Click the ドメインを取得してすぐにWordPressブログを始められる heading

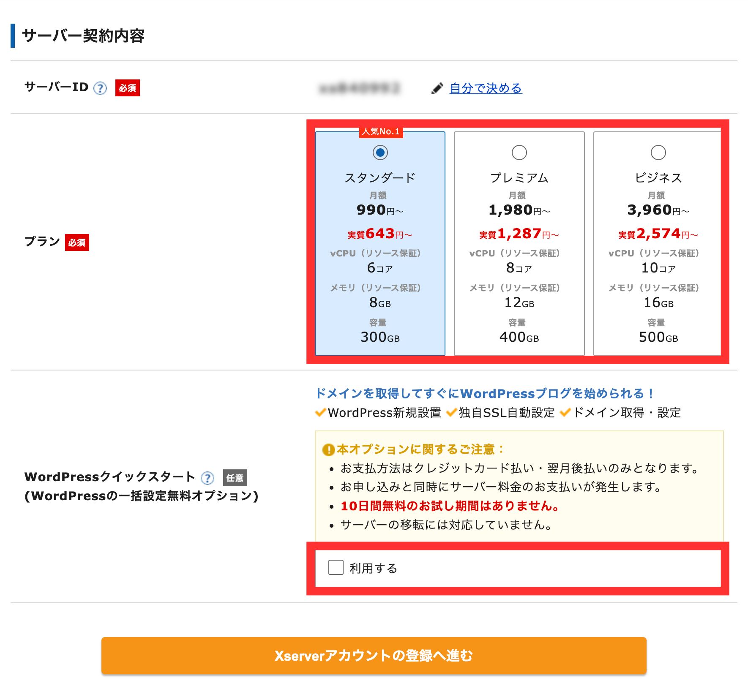coord(484,393)
